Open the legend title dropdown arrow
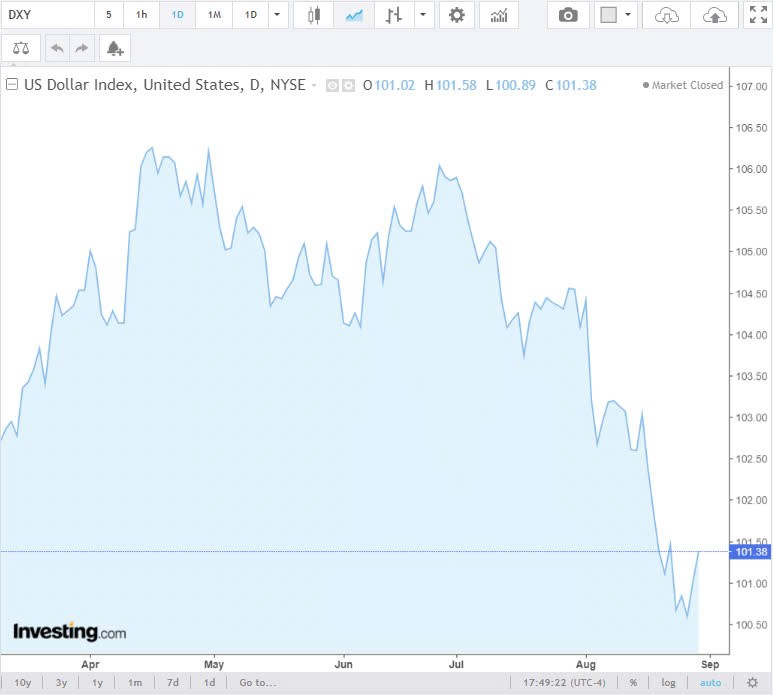The width and height of the screenshot is (773, 695). coord(314,85)
